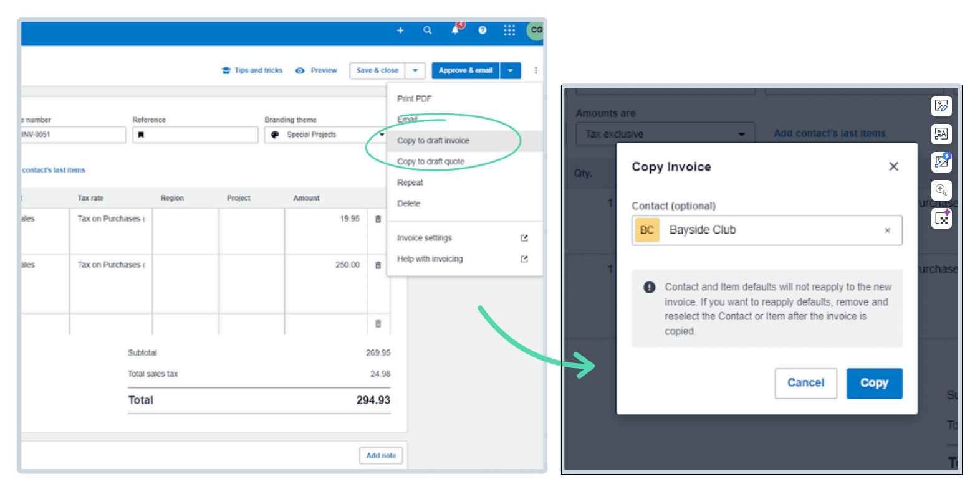
Task: Click the Subtotal 269.95 value
Action: 378,353
